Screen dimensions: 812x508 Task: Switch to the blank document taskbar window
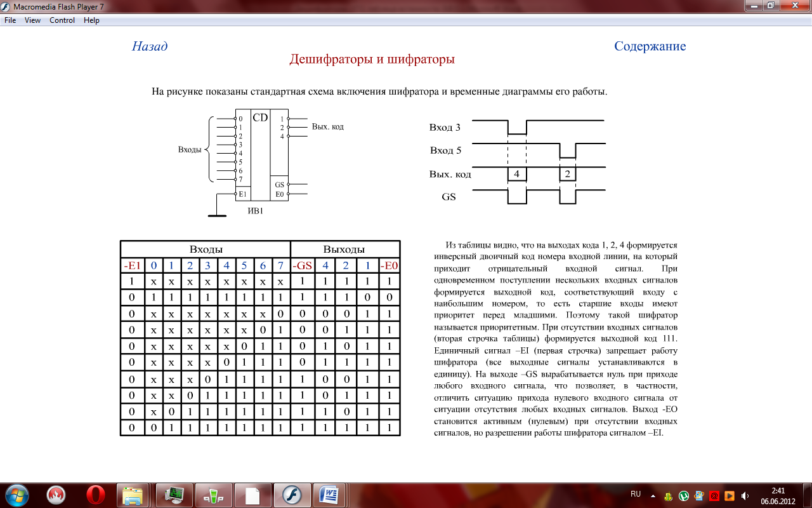252,495
